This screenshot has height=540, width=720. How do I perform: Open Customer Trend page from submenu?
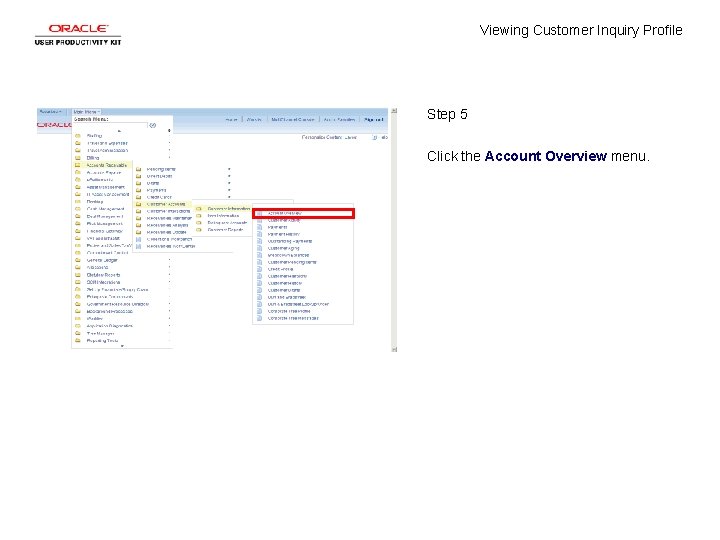click(284, 290)
